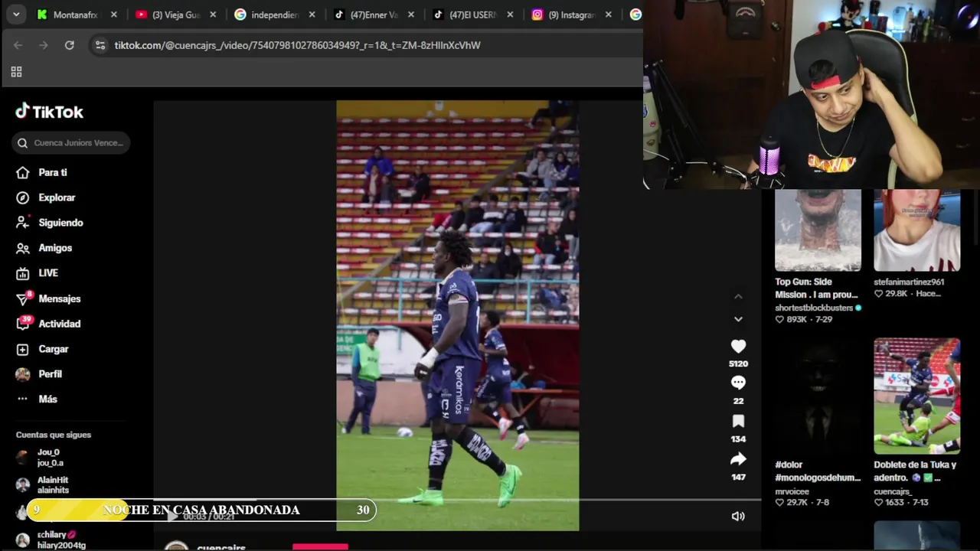
Task: Open comments via the speech bubble icon
Action: [738, 383]
